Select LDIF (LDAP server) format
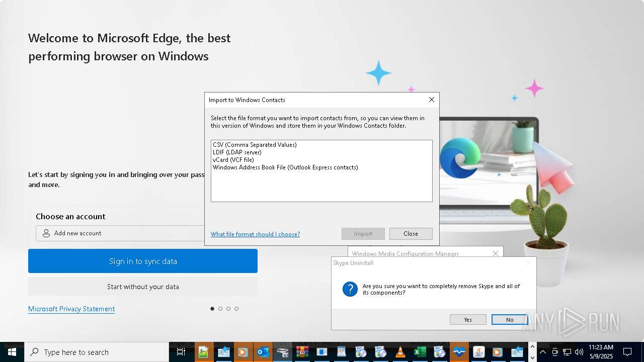The height and width of the screenshot is (362, 644). coord(237,152)
